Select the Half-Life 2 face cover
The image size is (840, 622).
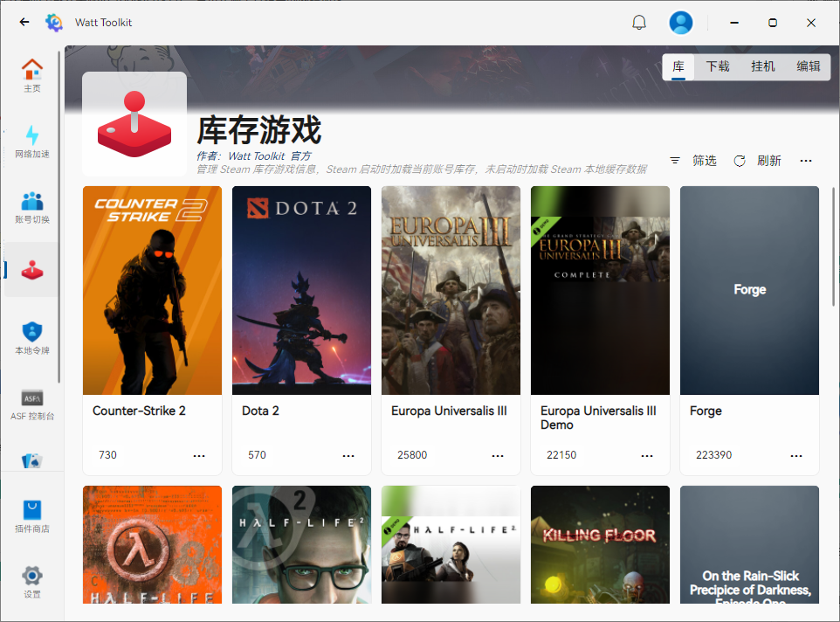point(301,545)
